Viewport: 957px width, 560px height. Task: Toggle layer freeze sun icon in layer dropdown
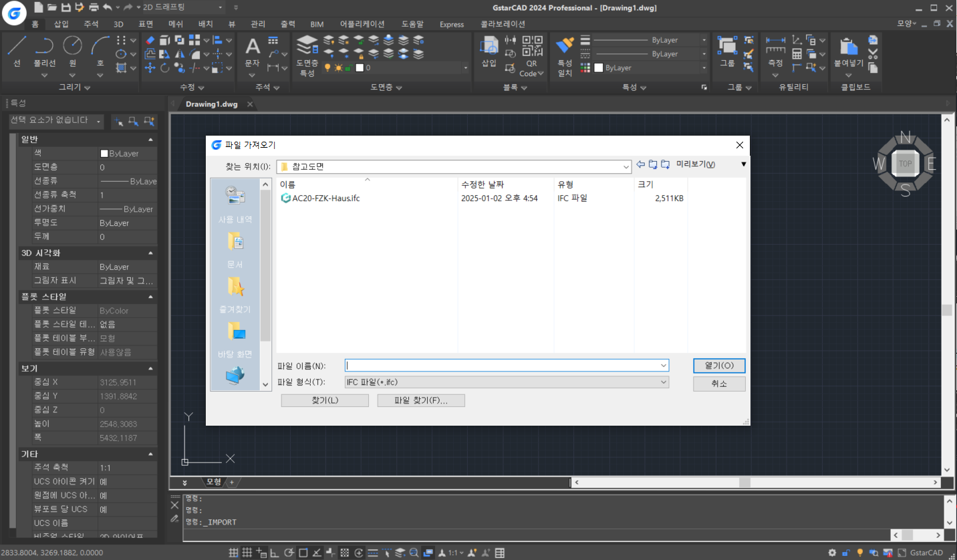pos(338,67)
